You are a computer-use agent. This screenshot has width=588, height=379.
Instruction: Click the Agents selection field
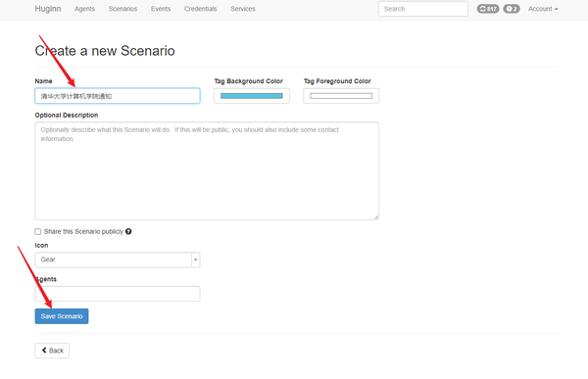(x=118, y=294)
